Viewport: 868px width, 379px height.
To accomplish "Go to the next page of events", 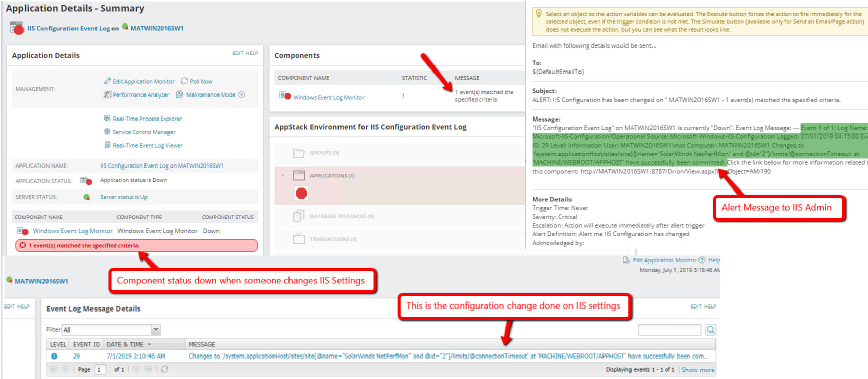I will (x=136, y=369).
